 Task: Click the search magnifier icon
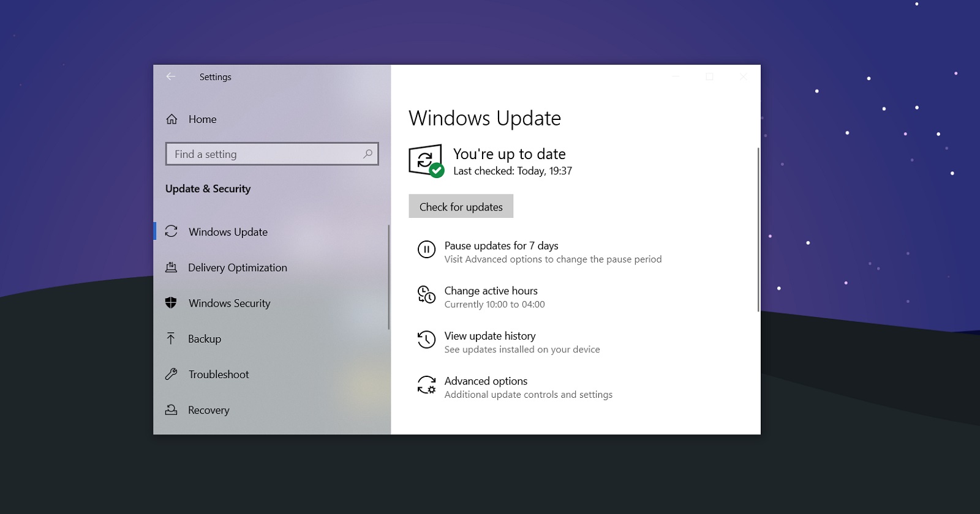(367, 154)
